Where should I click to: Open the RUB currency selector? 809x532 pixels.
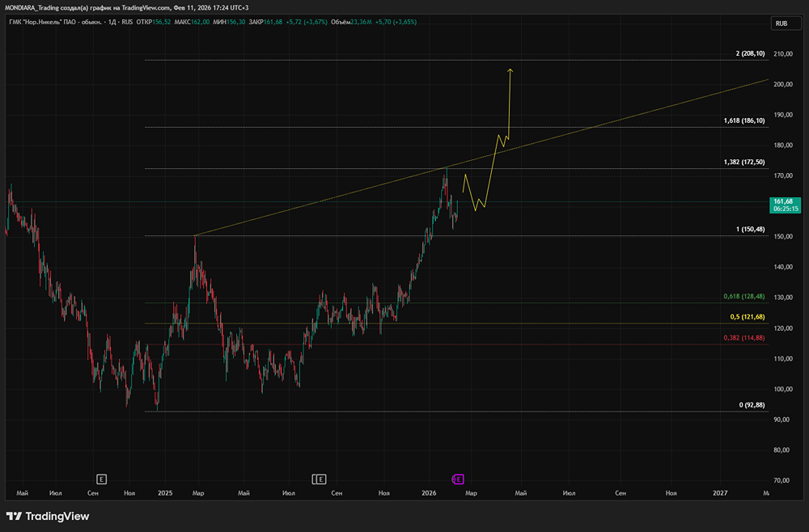(x=786, y=23)
